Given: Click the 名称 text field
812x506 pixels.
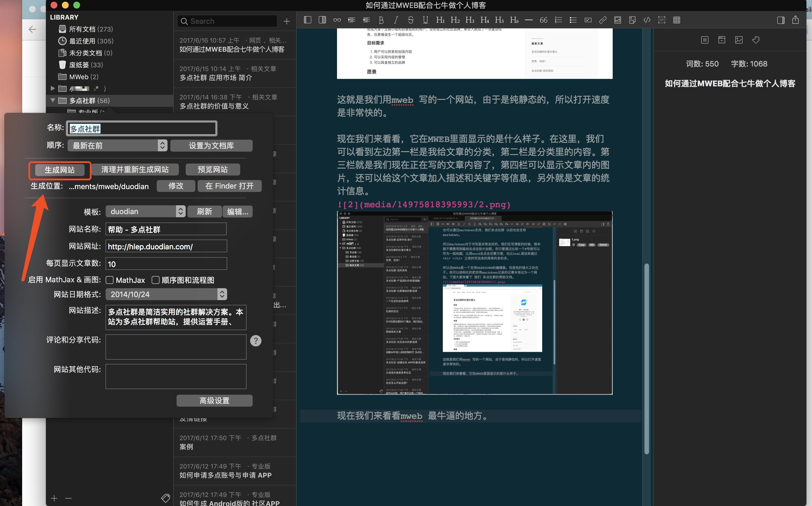Looking at the screenshot, I should click(142, 129).
